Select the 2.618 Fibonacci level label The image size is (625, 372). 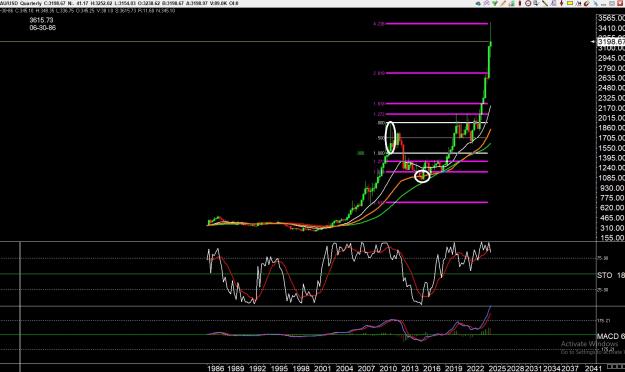pyautogui.click(x=379, y=73)
